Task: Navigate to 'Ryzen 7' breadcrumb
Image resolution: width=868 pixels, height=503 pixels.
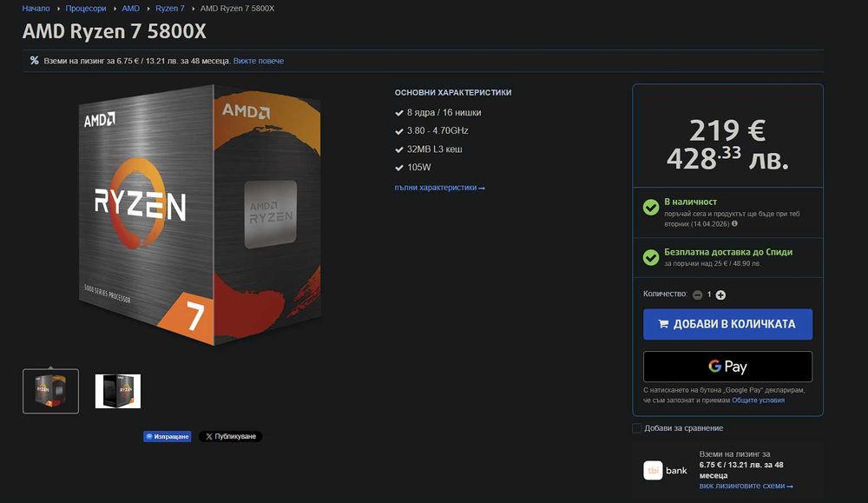Action: pyautogui.click(x=170, y=9)
